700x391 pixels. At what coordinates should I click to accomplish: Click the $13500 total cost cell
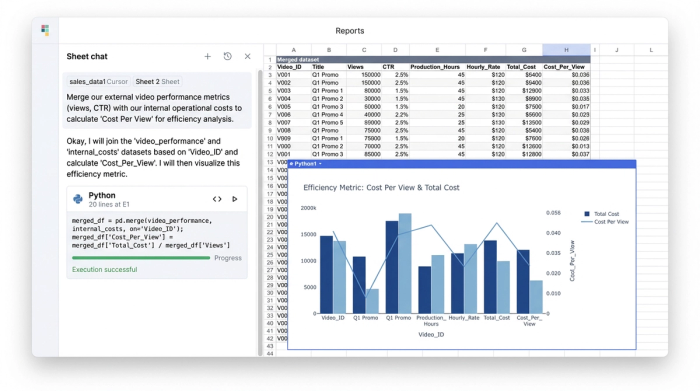pos(524,123)
